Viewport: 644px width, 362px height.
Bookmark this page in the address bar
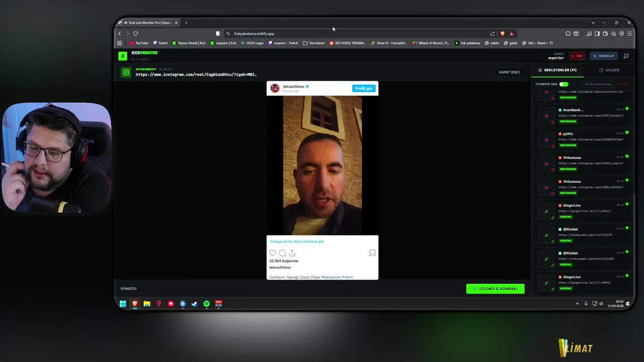pyautogui.click(x=217, y=34)
